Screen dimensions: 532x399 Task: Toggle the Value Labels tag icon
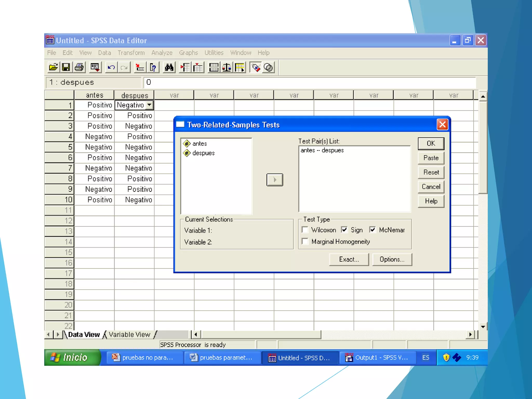[256, 68]
